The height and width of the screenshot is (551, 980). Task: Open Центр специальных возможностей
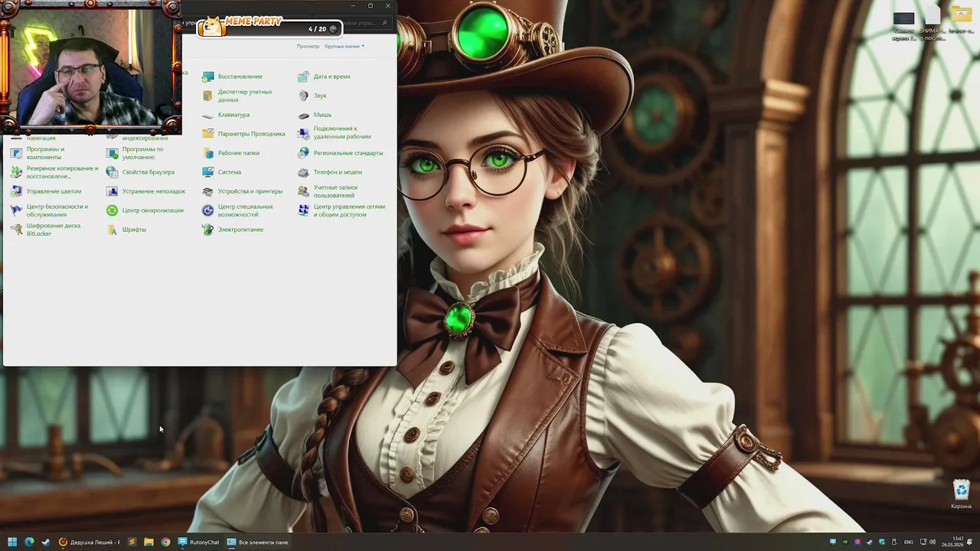pyautogui.click(x=237, y=210)
